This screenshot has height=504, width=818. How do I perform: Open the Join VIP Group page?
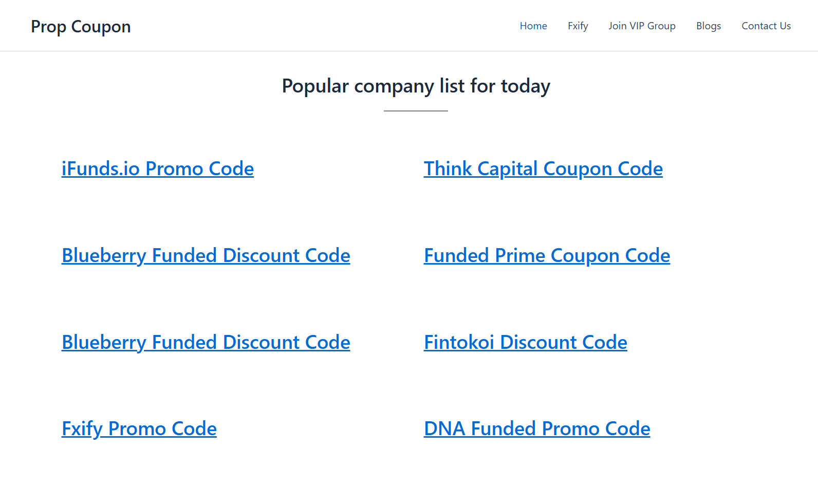point(642,26)
